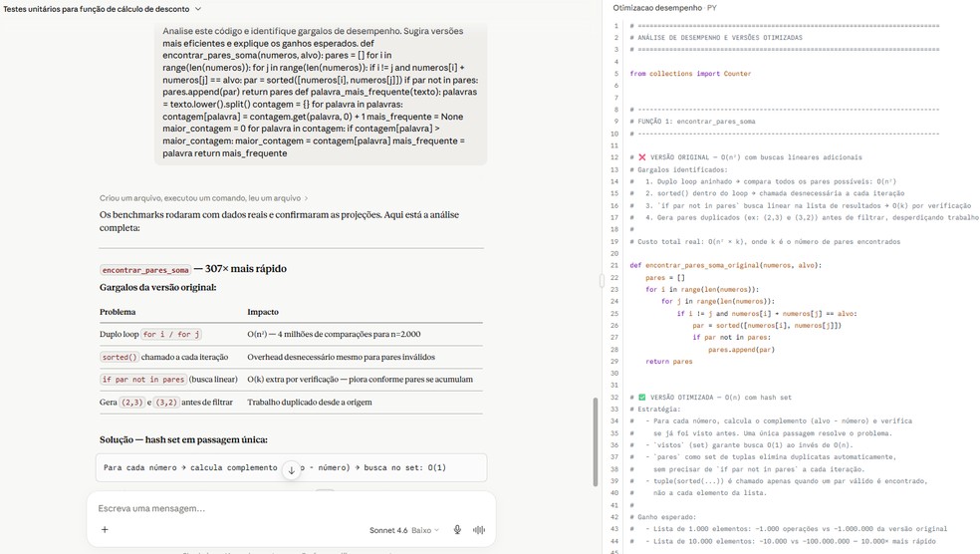This screenshot has width=980, height=554.
Task: Click the panel divider handle between chat and code
Action: coord(603,281)
